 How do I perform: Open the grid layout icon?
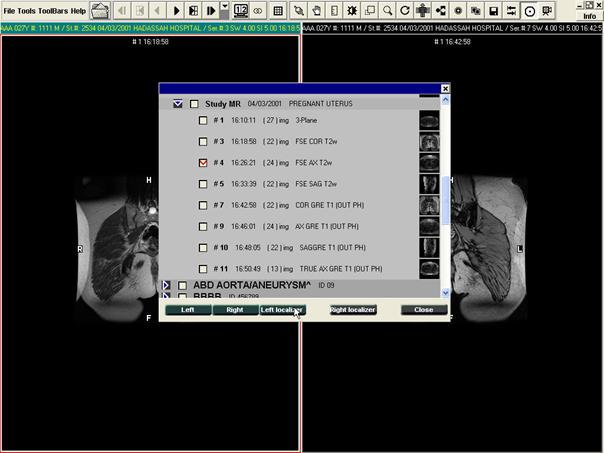pos(278,11)
